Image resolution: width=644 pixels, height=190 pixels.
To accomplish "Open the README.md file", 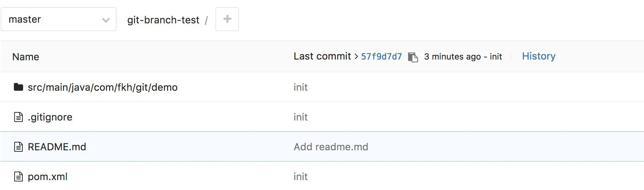I will pos(57,147).
